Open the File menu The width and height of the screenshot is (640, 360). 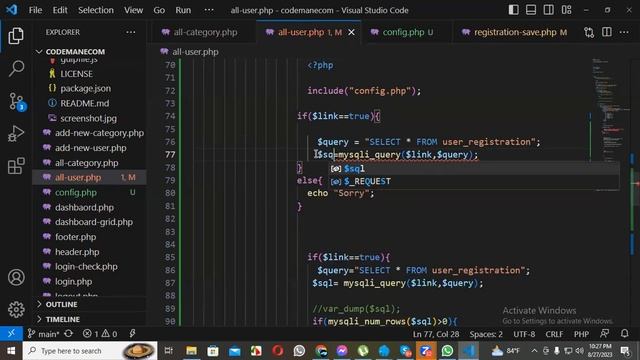35,10
